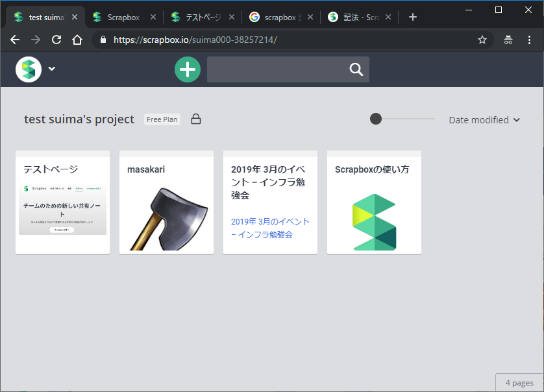The image size is (544, 392).
Task: Click the incognito profile icon
Action: (508, 40)
